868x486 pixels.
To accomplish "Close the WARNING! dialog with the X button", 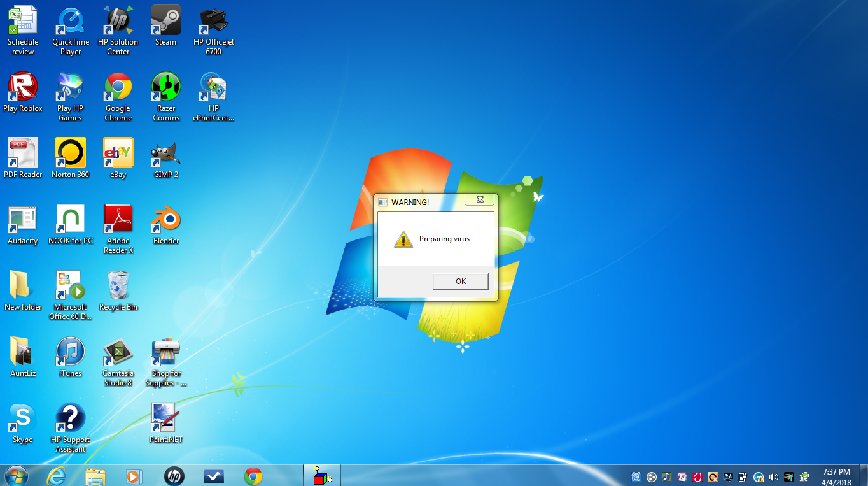I will point(480,200).
